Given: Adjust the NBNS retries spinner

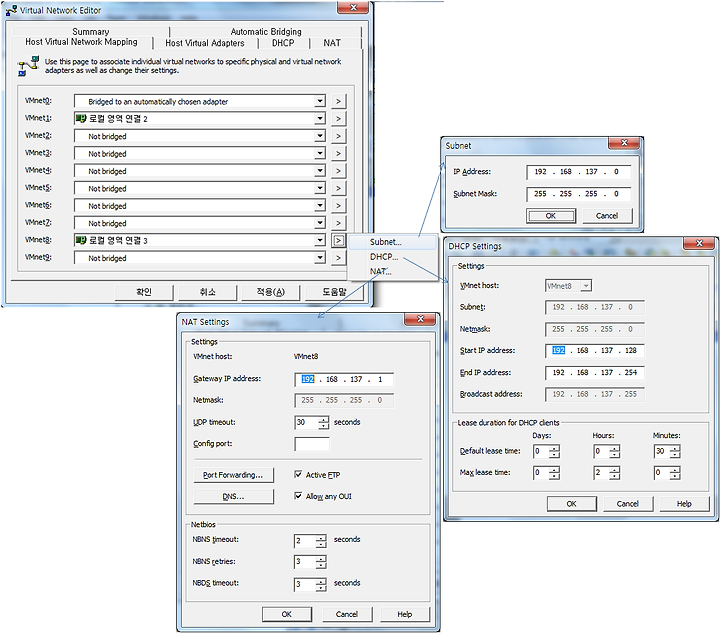Looking at the screenshot, I should tap(321, 562).
